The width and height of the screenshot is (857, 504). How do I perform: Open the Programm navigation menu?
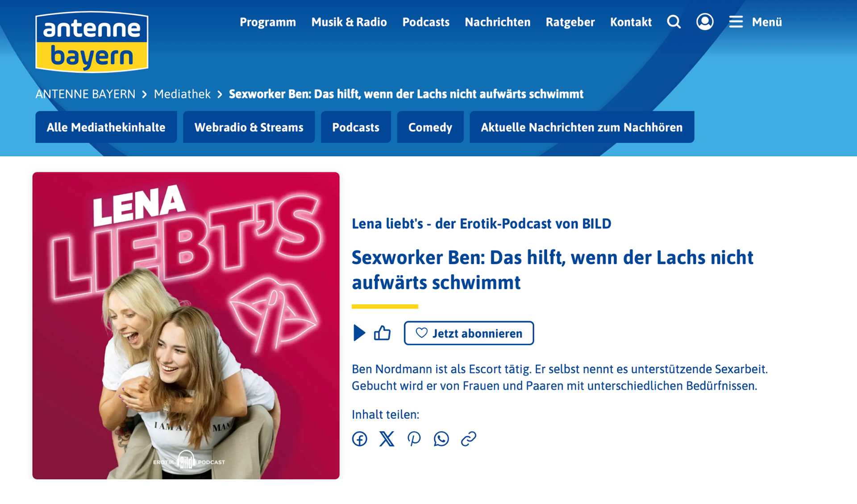tap(268, 22)
